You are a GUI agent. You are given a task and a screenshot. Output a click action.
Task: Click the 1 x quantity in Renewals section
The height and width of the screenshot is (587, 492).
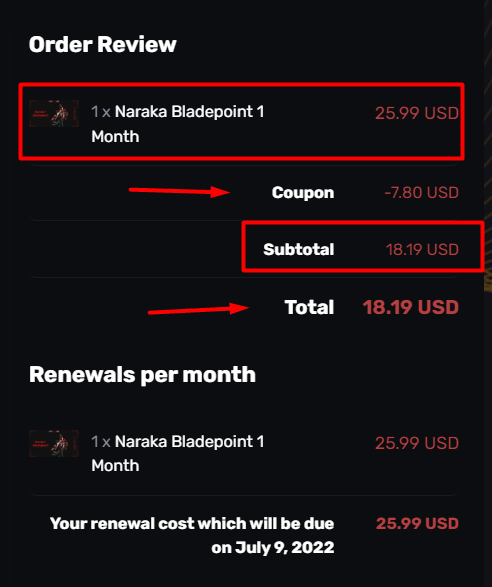coord(101,442)
